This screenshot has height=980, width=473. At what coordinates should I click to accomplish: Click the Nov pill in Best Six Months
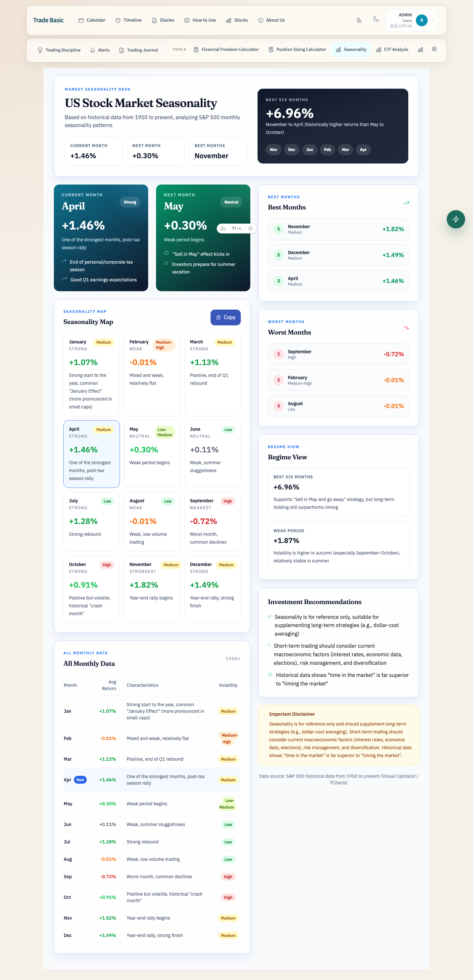pyautogui.click(x=273, y=150)
